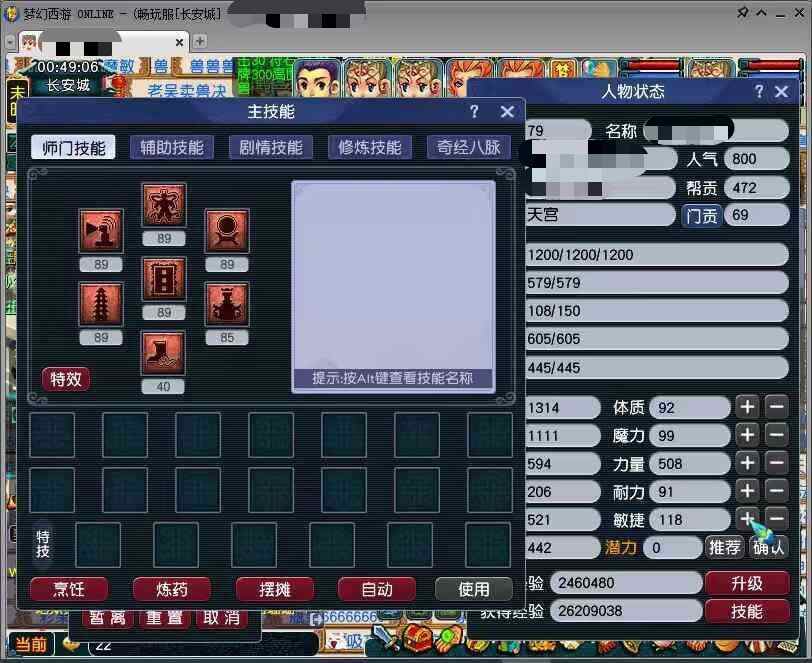Click the 579/579 mana bar
The width and height of the screenshot is (812, 663).
657,283
